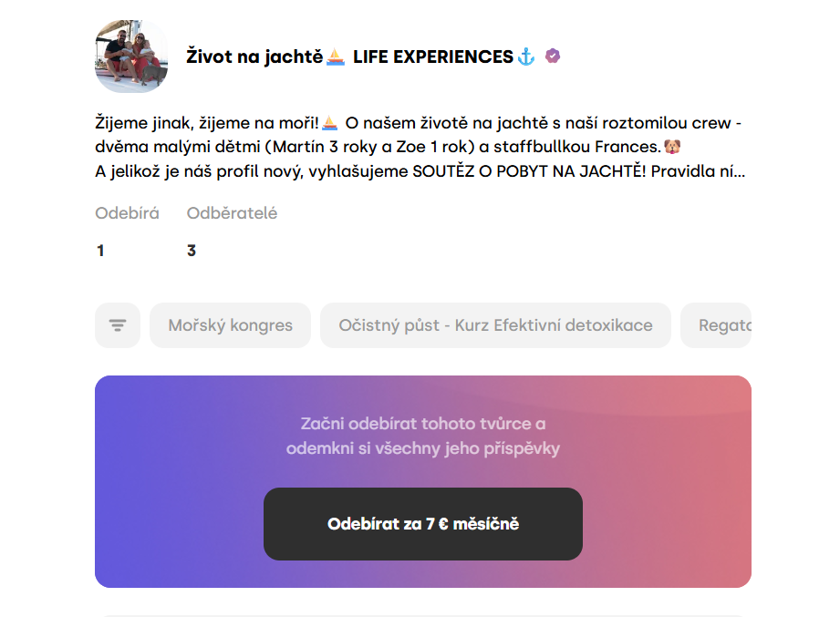Viewport: 840px width, 617px height.
Task: Click the profile avatar photo
Action: coord(131,57)
